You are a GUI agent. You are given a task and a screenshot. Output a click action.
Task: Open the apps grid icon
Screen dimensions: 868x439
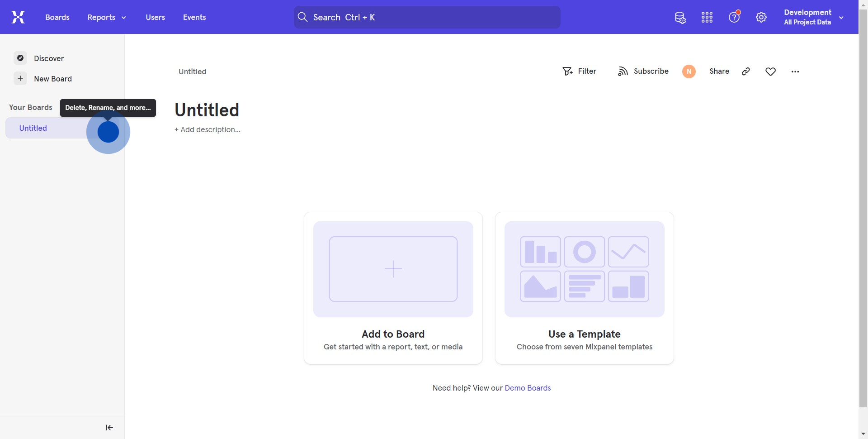[x=707, y=18]
